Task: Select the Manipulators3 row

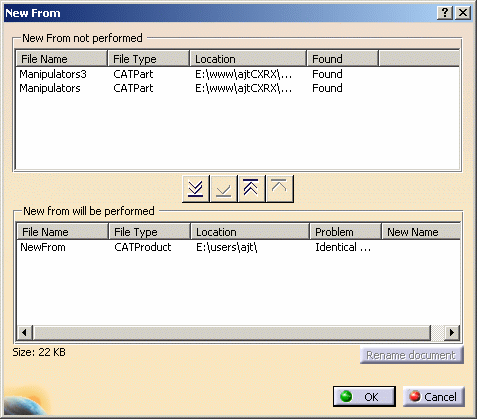Action: pyautogui.click(x=237, y=74)
